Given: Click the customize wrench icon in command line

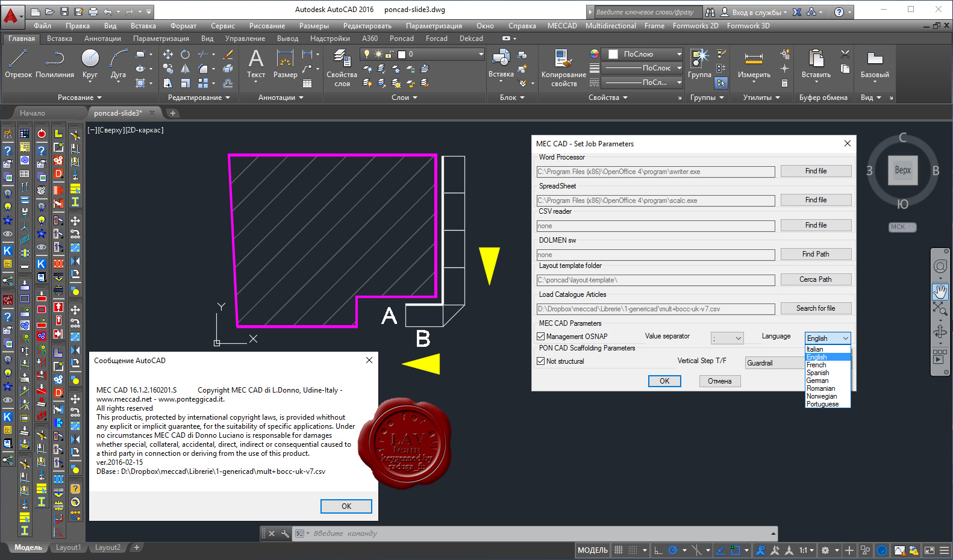Looking at the screenshot, I should [x=285, y=534].
